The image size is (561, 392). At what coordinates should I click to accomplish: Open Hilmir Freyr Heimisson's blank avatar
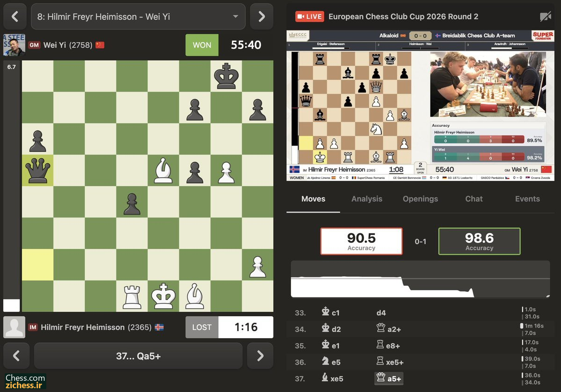point(15,327)
